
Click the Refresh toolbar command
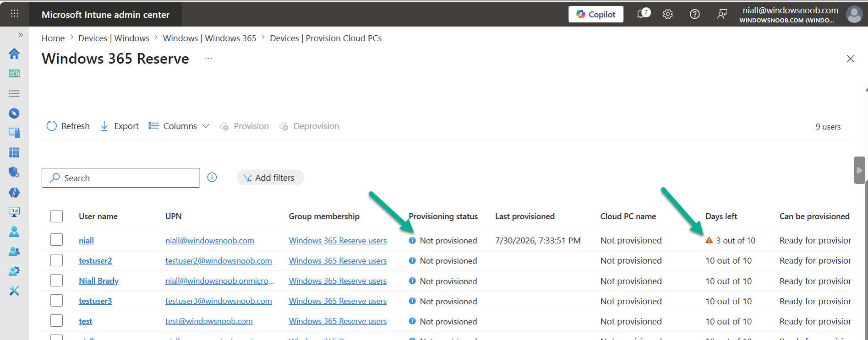68,126
